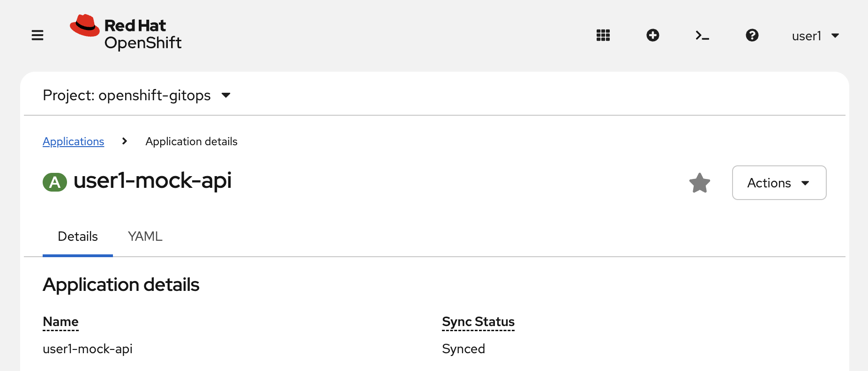
Task: Click Application details in the breadcrumb
Action: (191, 141)
